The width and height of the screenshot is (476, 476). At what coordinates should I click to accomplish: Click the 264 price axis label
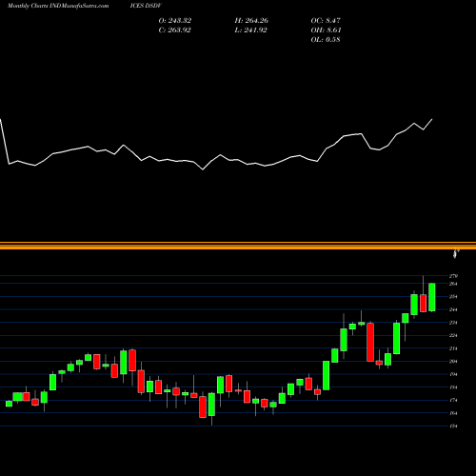(453, 284)
